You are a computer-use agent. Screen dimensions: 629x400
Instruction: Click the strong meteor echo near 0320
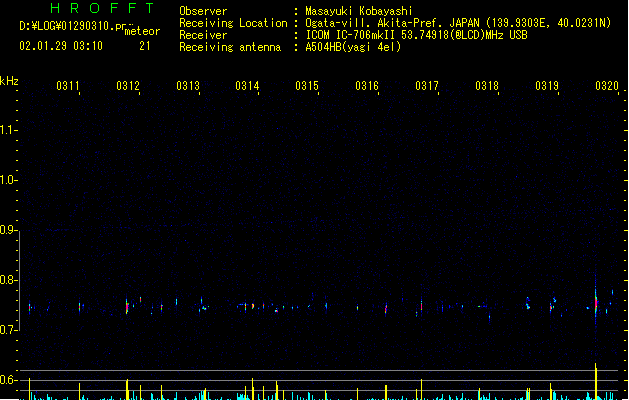click(596, 303)
